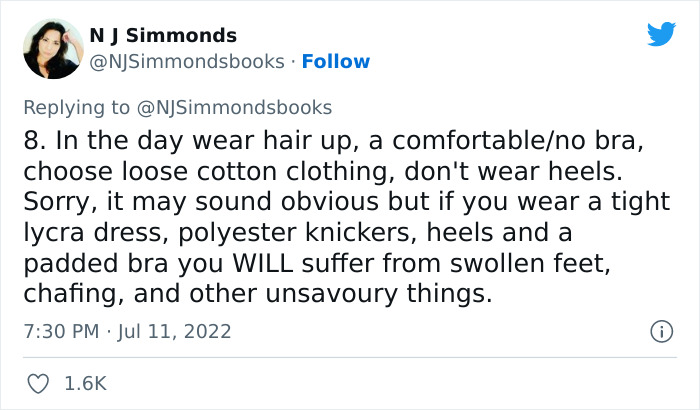Select the 'chafing, and other unsavoury things' line

[x=258, y=294]
